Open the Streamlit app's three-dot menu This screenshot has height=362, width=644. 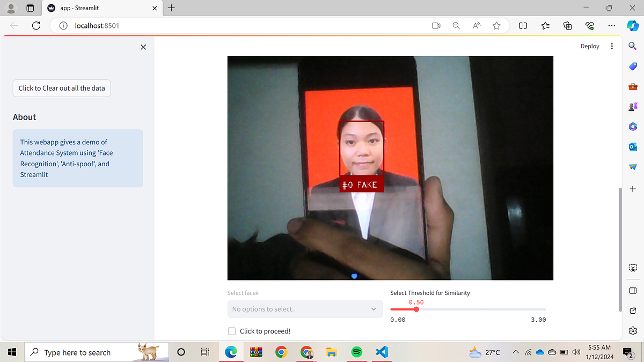point(611,46)
